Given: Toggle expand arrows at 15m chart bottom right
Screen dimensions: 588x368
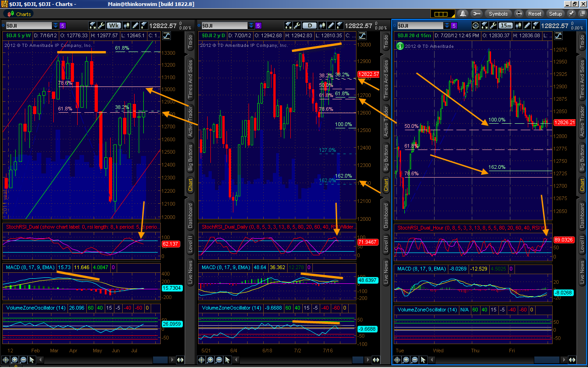Looking at the screenshot, I should pos(571,360).
